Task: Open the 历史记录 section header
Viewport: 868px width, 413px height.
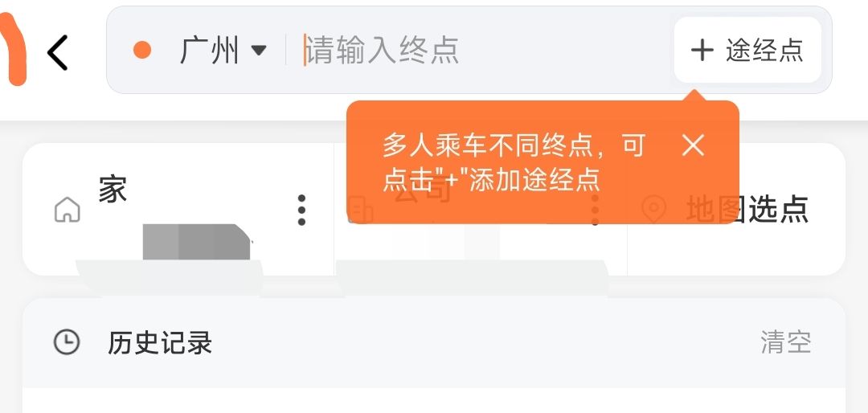Action: click(x=160, y=342)
